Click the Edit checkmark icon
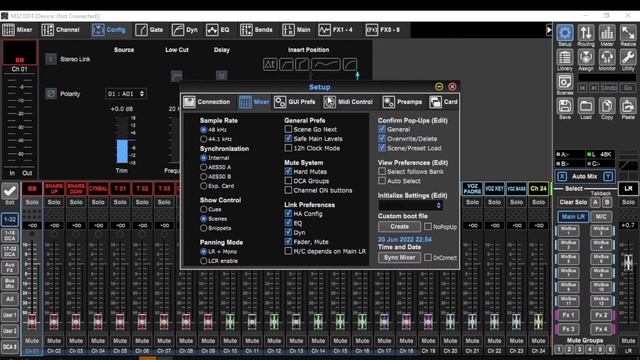The height and width of the screenshot is (360, 640). tap(10, 191)
